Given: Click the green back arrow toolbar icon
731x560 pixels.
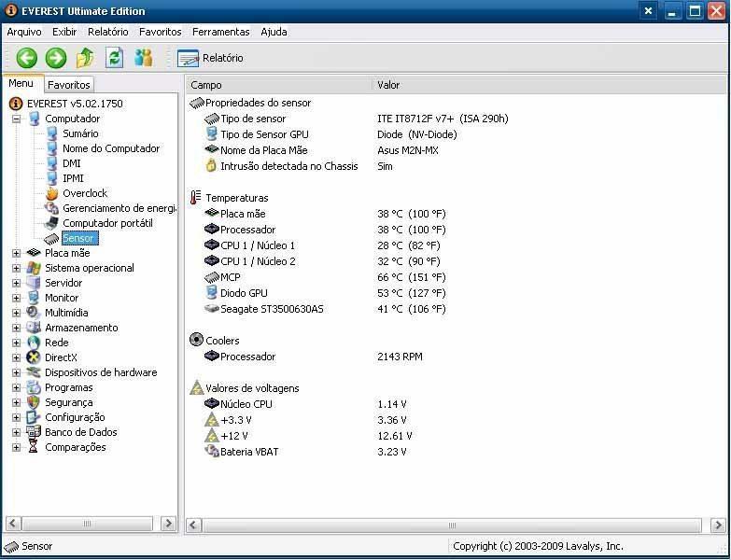Looking at the screenshot, I should [26, 58].
